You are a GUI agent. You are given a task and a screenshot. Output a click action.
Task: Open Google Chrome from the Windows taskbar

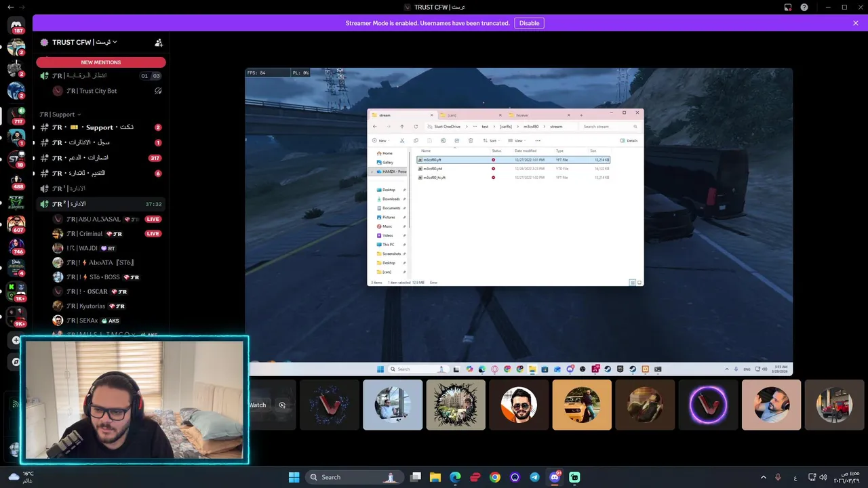point(495,477)
